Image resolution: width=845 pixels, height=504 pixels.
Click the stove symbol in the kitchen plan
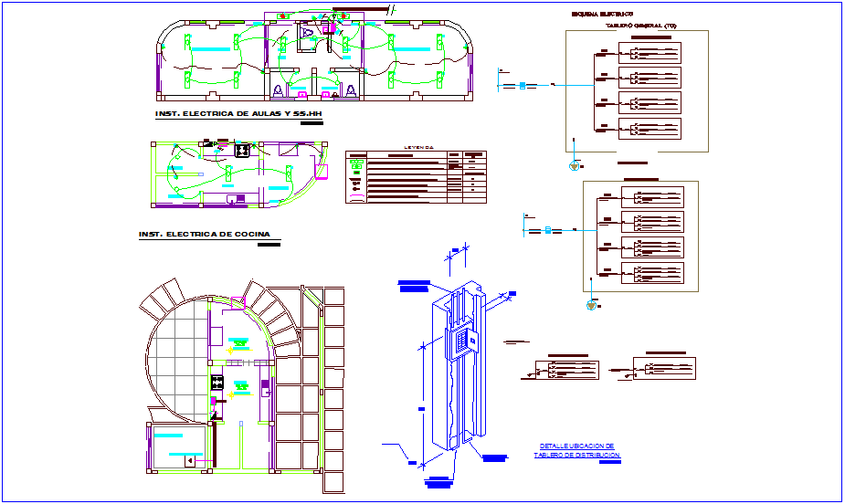point(243,150)
